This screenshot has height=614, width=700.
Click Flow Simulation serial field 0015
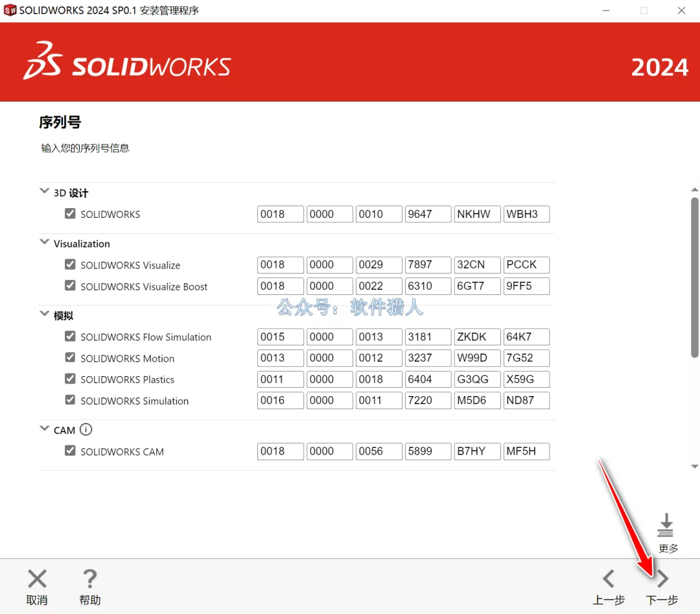(281, 337)
